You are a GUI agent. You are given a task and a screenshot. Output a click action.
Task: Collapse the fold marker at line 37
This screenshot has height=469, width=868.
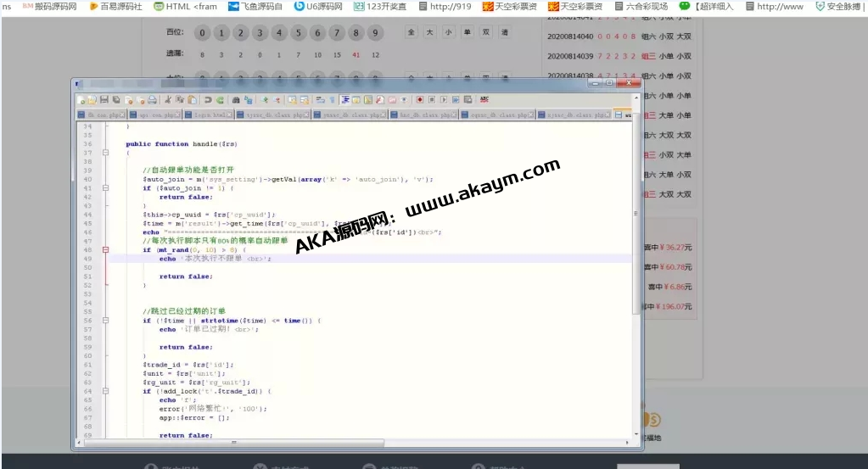106,153
